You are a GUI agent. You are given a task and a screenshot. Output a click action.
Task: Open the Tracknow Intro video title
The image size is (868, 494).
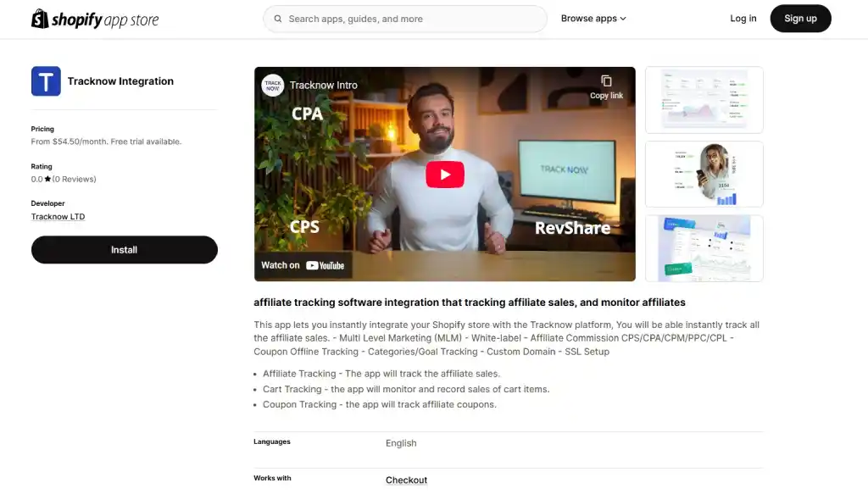coord(323,86)
